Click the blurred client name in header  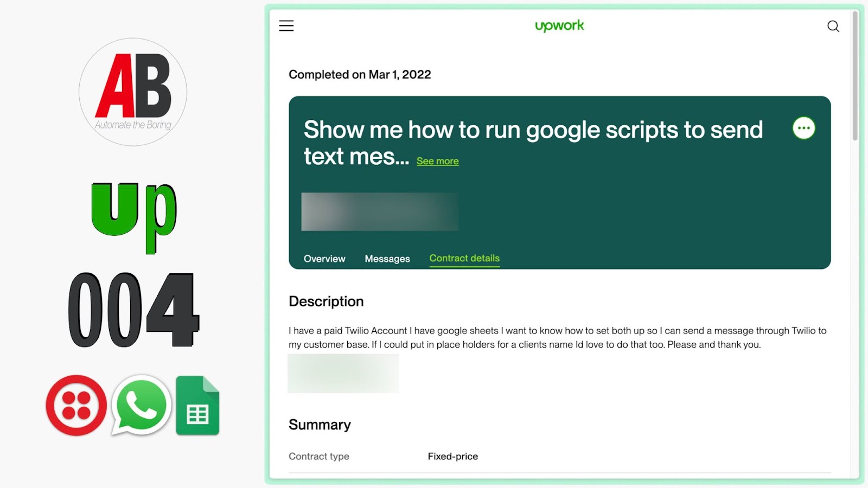coord(380,211)
